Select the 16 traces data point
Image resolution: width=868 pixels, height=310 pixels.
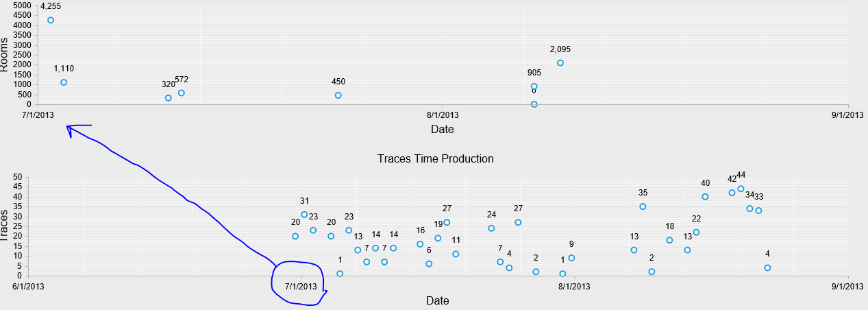pyautogui.click(x=420, y=244)
